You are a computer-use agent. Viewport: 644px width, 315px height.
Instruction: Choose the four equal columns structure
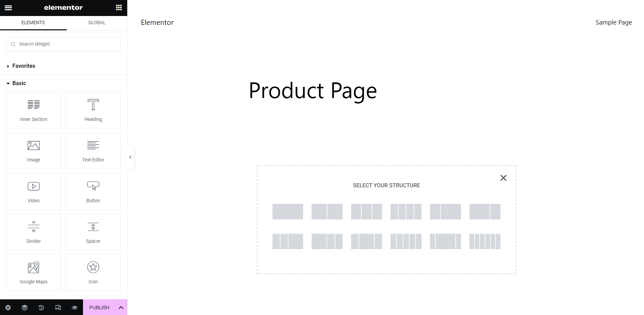pos(406,212)
